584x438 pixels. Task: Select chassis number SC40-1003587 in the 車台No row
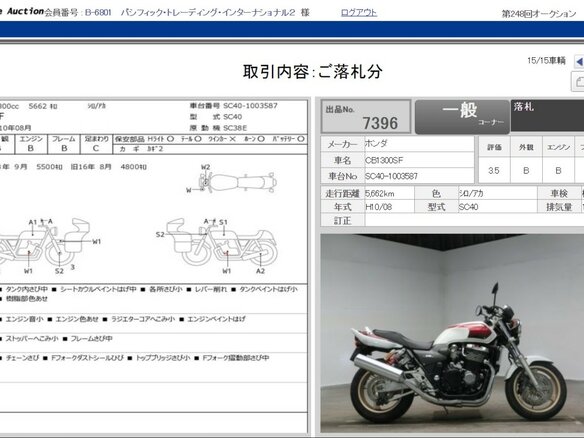[x=391, y=176]
